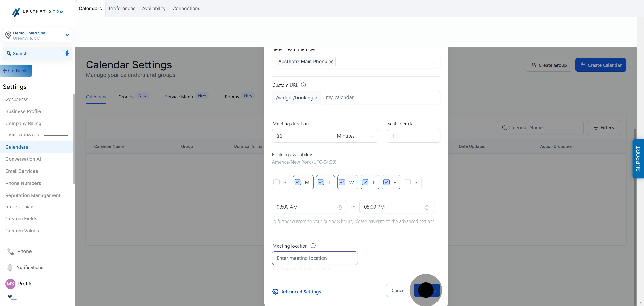This screenshot has width=644, height=306.
Task: Uncheck the Monday availability checkbox
Action: click(297, 182)
